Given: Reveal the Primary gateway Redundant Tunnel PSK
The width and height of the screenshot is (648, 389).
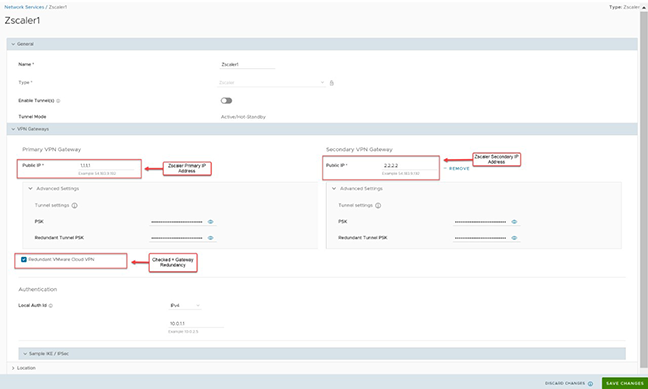Looking at the screenshot, I should click(x=210, y=238).
